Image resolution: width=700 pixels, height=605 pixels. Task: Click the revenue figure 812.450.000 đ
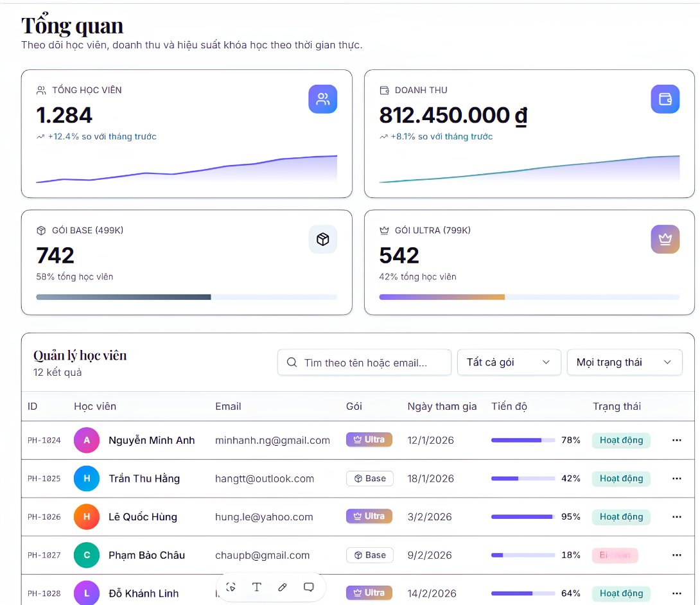(453, 116)
